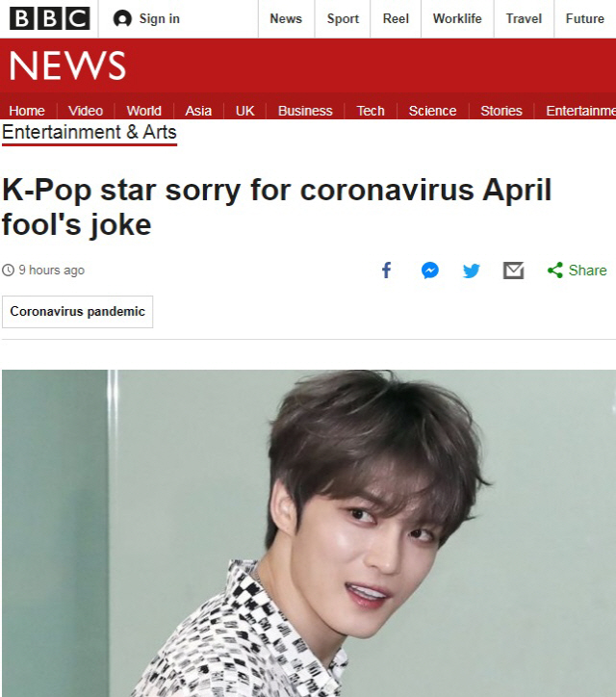Share article on Twitter
Viewport: 616px width, 697px height.
471,271
